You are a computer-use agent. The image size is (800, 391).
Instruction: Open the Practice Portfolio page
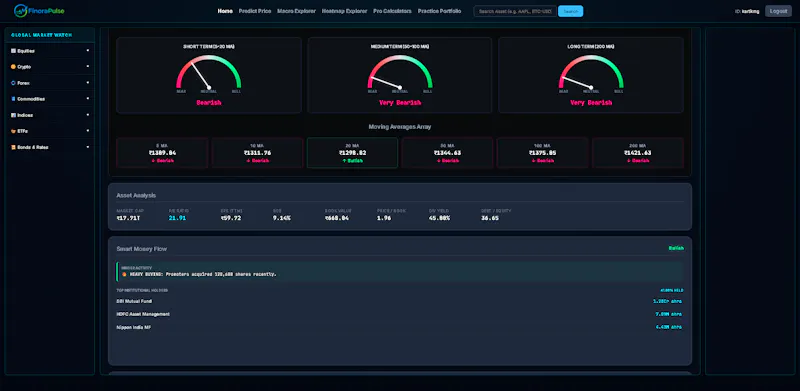coord(439,11)
